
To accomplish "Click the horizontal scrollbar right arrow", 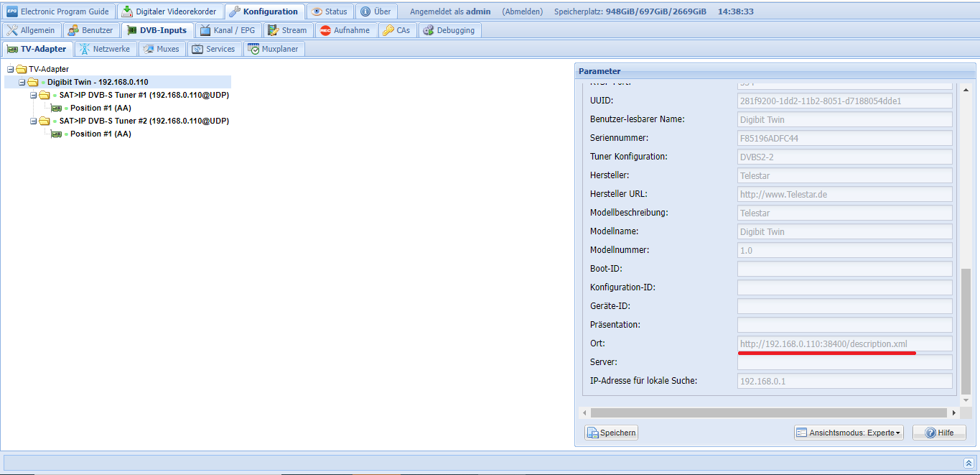I will (x=954, y=412).
